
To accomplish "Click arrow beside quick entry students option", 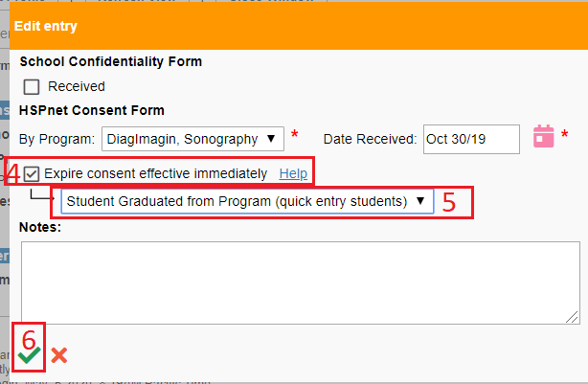I will pyautogui.click(x=420, y=201).
